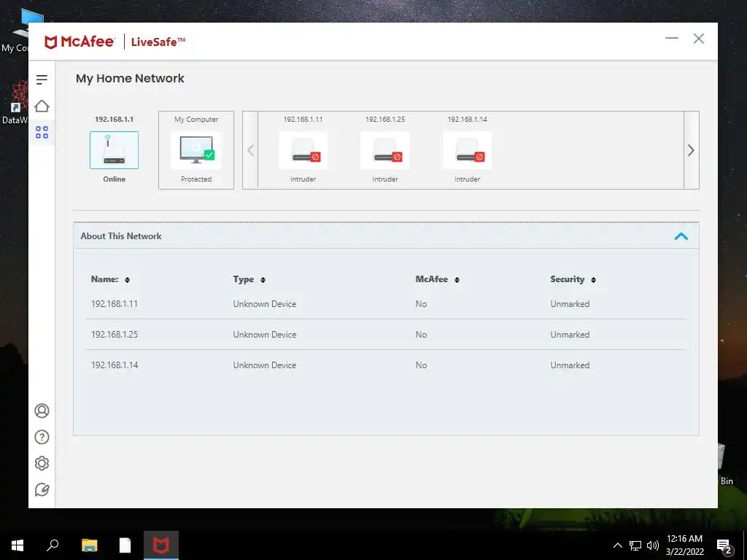This screenshot has width=747, height=560.
Task: Click the McAfee logo in header
Action: (79, 42)
